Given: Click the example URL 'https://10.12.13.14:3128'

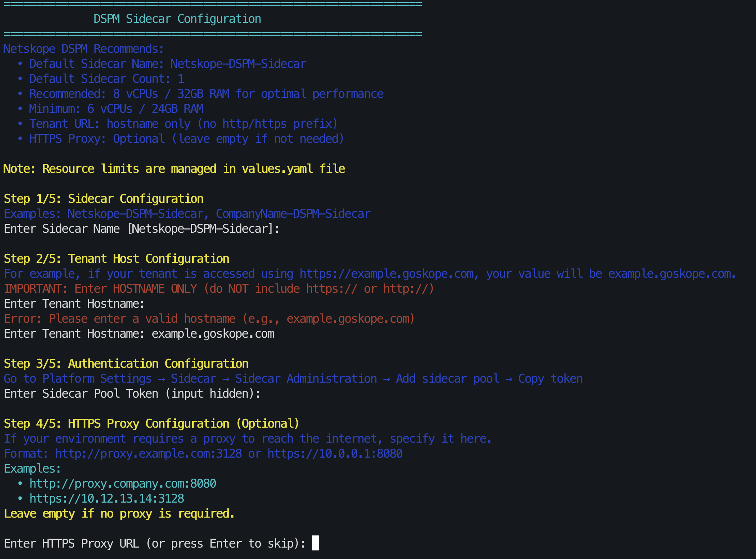Looking at the screenshot, I should pos(106,498).
